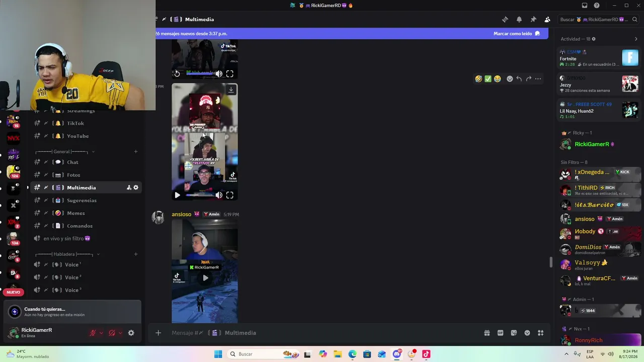Seek within the top TikTok video progress bar
The height and width of the screenshot is (362, 644).
click(200, 74)
